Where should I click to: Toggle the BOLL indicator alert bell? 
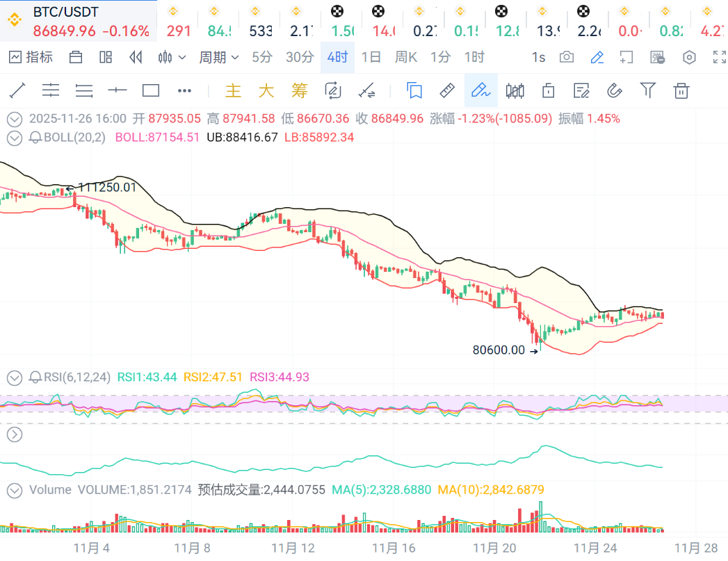tap(35, 138)
